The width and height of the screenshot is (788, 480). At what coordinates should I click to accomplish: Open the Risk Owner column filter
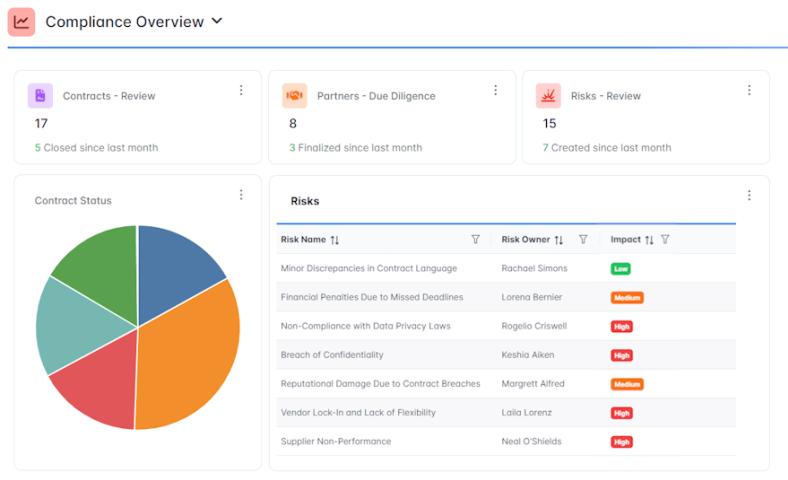[x=583, y=240]
